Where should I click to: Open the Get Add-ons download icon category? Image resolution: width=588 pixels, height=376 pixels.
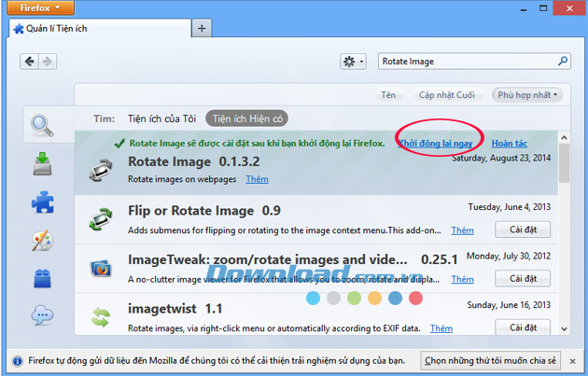point(42,164)
